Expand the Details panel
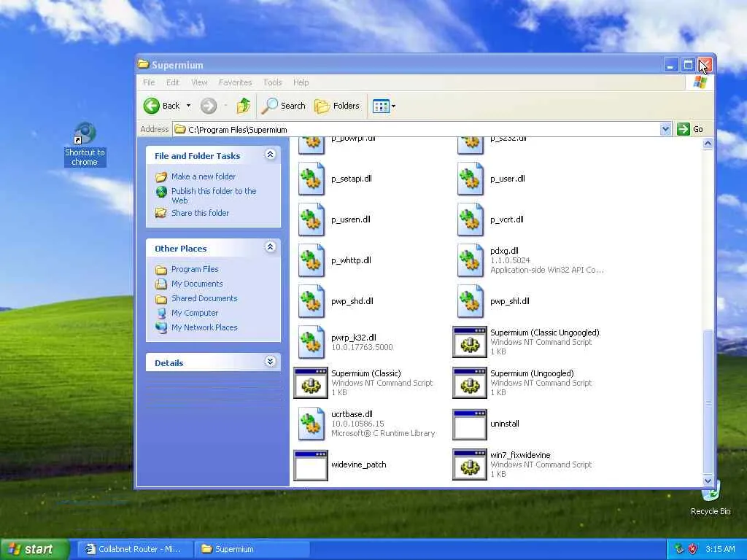The height and width of the screenshot is (560, 747). (270, 362)
